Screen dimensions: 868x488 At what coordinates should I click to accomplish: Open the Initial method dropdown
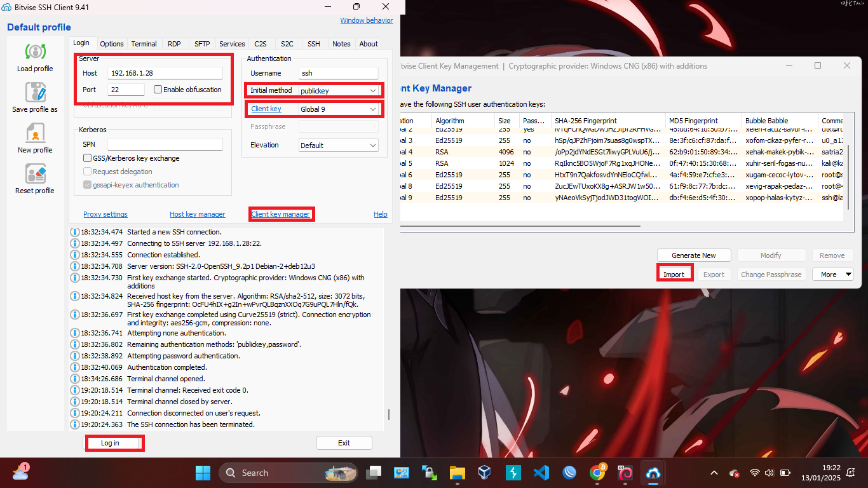[339, 90]
